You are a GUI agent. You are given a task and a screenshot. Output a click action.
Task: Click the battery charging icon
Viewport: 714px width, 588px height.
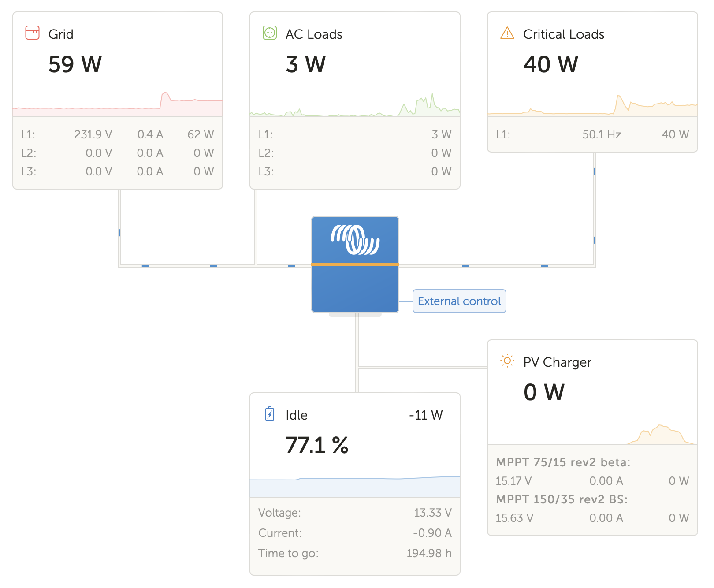coord(270,414)
